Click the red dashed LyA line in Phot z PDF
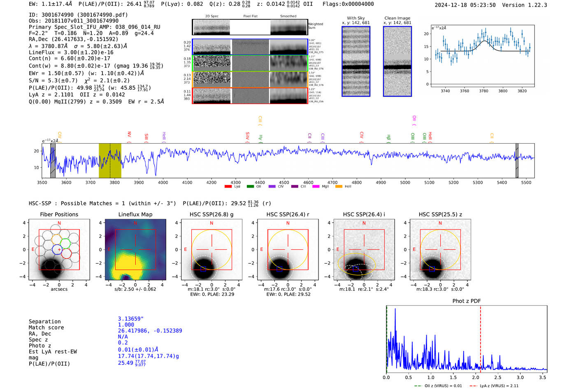576x392 pixels. [x=480, y=339]
